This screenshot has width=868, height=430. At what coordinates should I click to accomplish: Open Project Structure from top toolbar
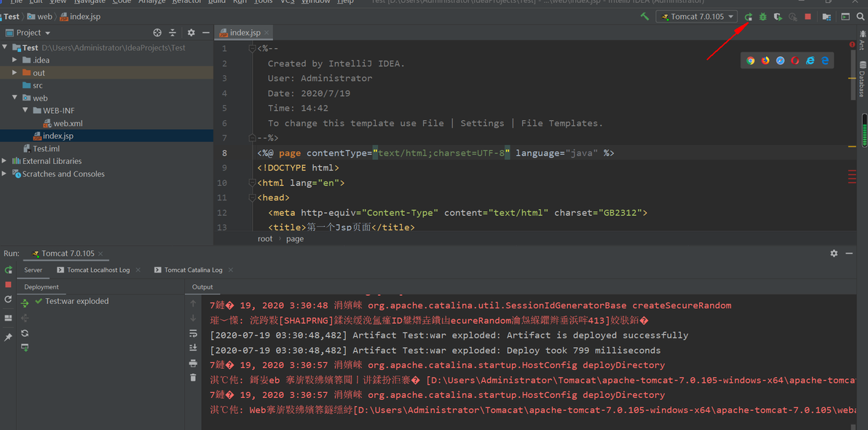point(826,17)
